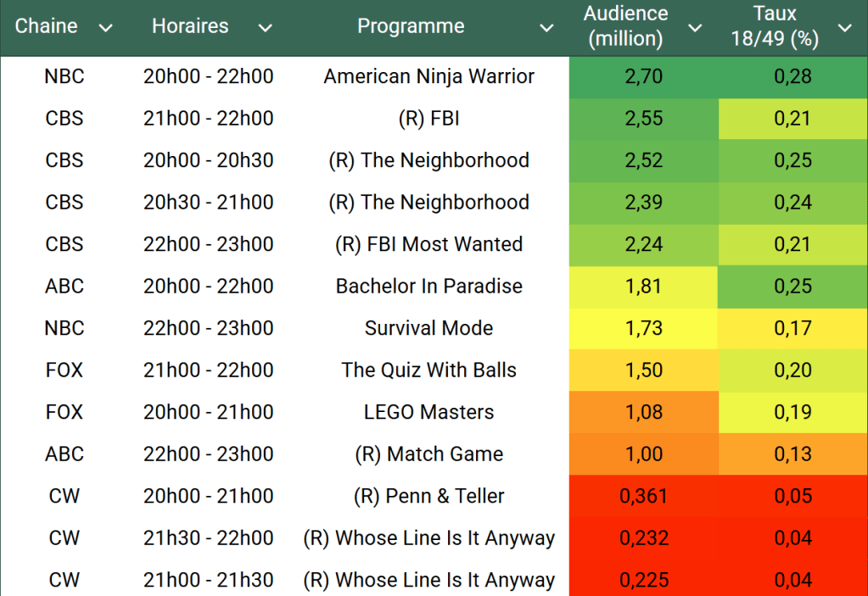Screen dimensions: 868x596
Task: Click the 22h00 - 23h00 Match Game time
Action: (208, 454)
